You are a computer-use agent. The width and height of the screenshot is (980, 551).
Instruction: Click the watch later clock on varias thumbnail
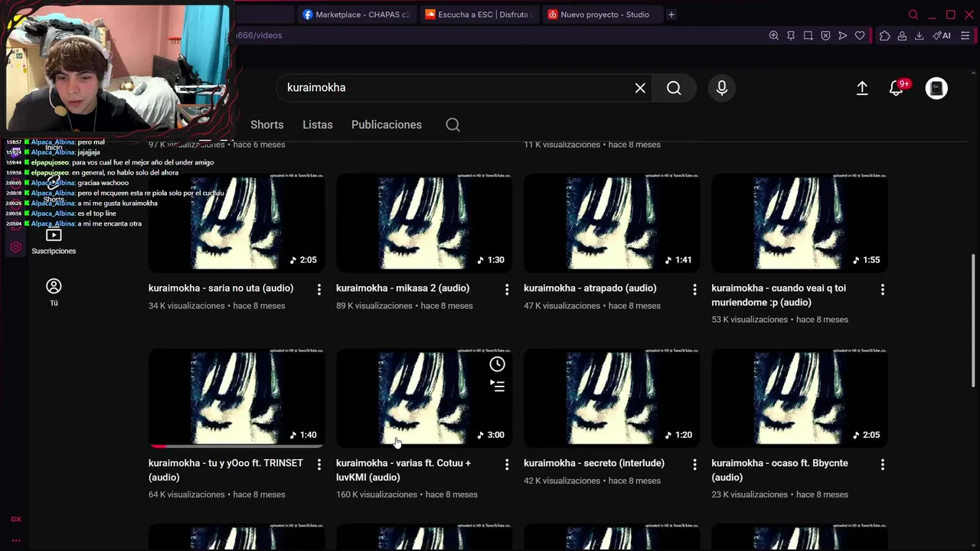tap(498, 364)
